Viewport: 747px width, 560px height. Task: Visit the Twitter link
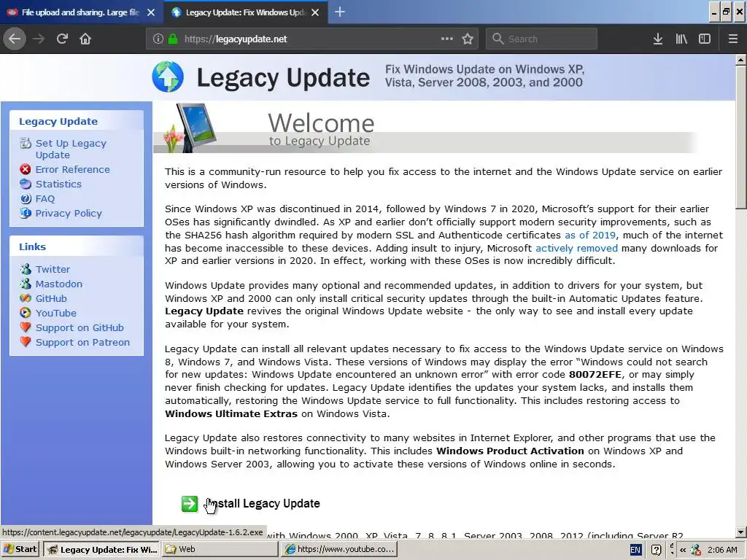pos(53,269)
